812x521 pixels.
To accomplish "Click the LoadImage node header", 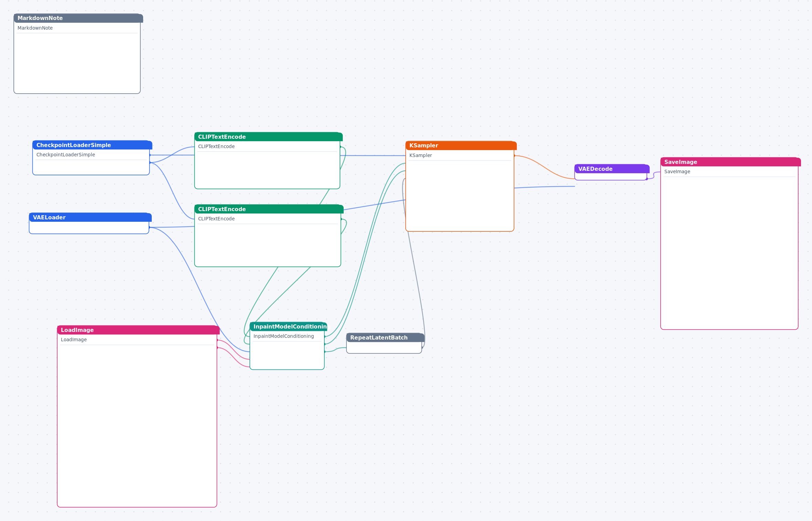I will point(138,330).
